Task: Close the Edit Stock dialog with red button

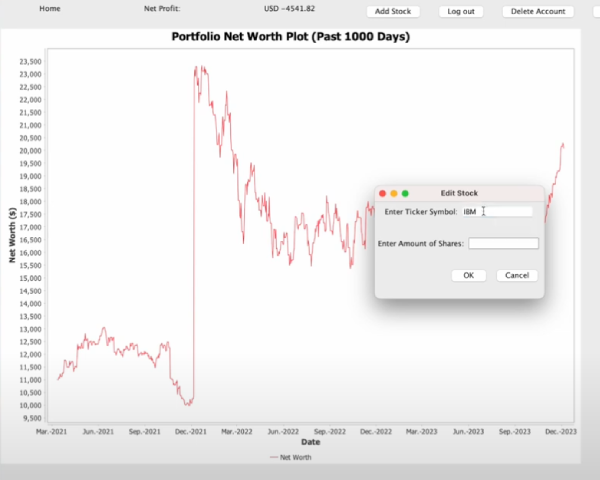Action: 382,193
